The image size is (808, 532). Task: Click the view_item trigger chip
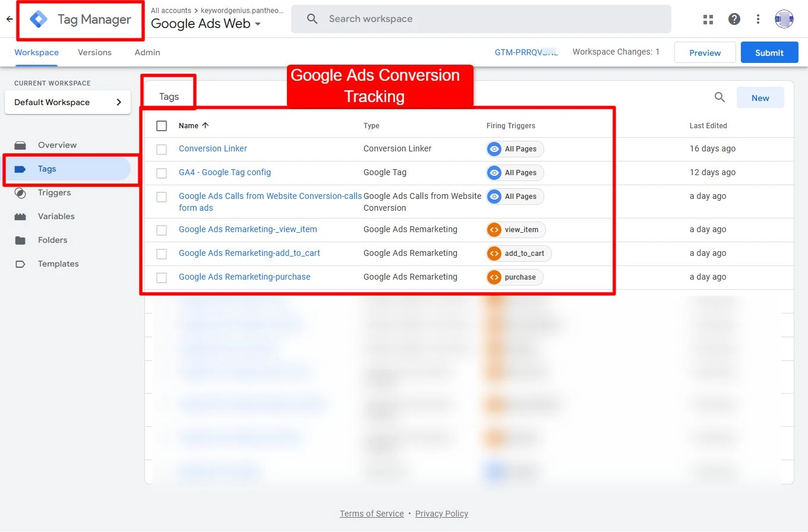click(x=516, y=230)
